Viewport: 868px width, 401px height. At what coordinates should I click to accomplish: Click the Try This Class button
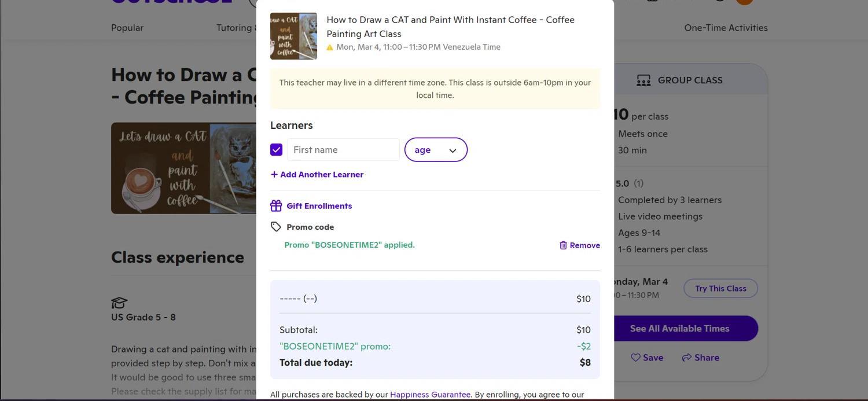[720, 288]
